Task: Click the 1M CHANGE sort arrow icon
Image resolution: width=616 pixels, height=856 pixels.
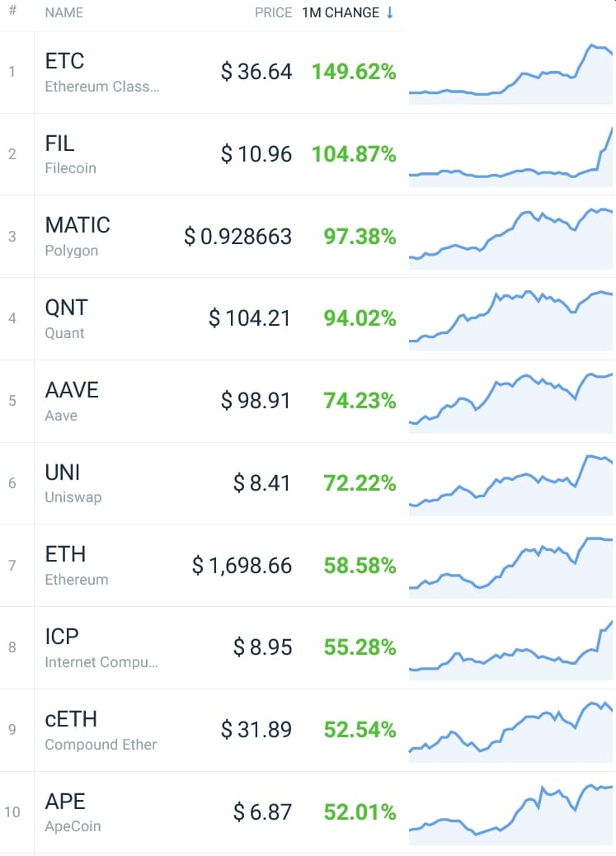Action: [x=390, y=12]
